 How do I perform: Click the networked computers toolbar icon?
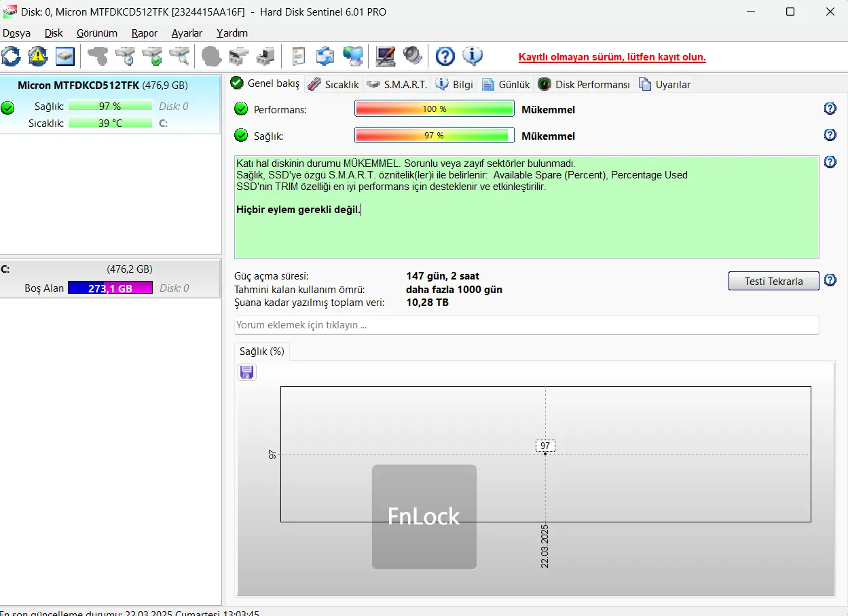tap(353, 56)
